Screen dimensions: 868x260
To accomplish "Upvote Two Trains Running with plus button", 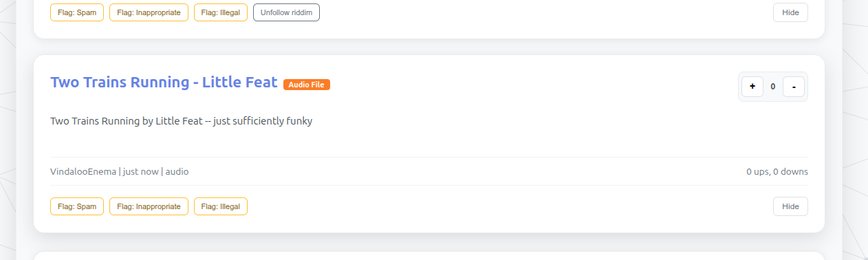I will coord(752,87).
